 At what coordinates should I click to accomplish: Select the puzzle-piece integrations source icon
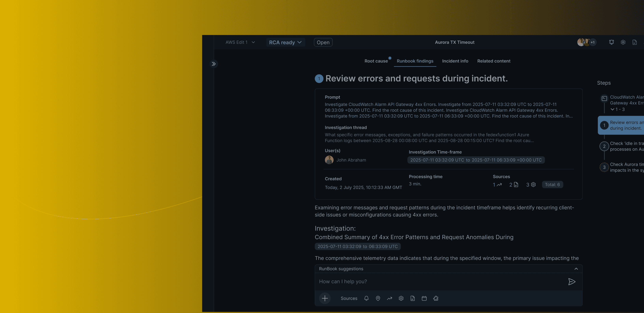436,298
